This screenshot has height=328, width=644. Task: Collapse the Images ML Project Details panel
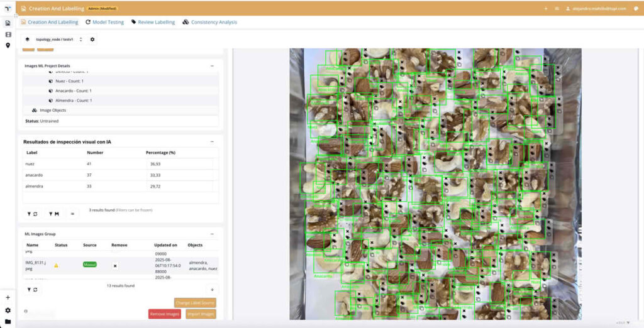tap(212, 65)
